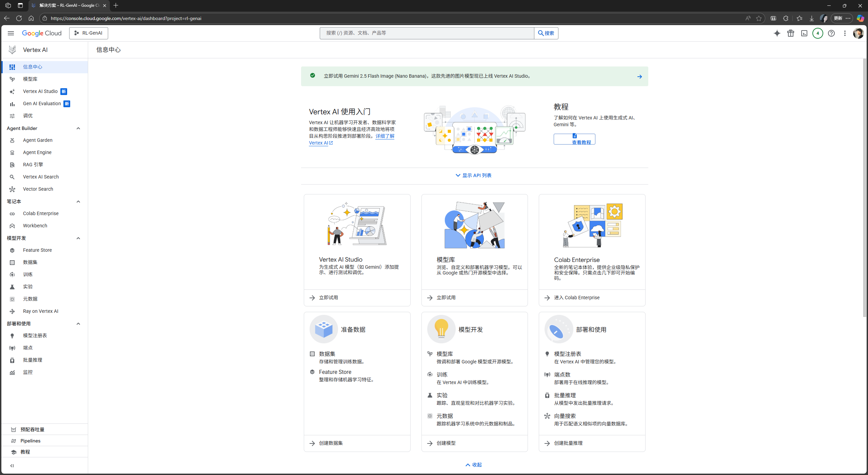Collapse the 部署和使用 sidebar section

pos(78,324)
